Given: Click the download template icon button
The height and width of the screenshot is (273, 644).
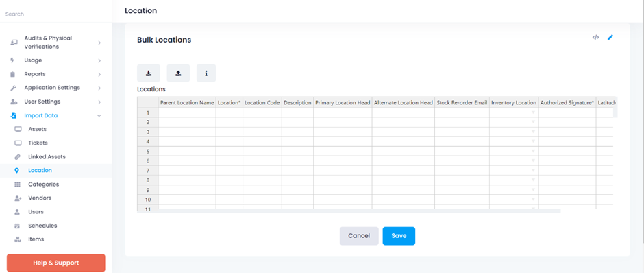Looking at the screenshot, I should (149, 73).
